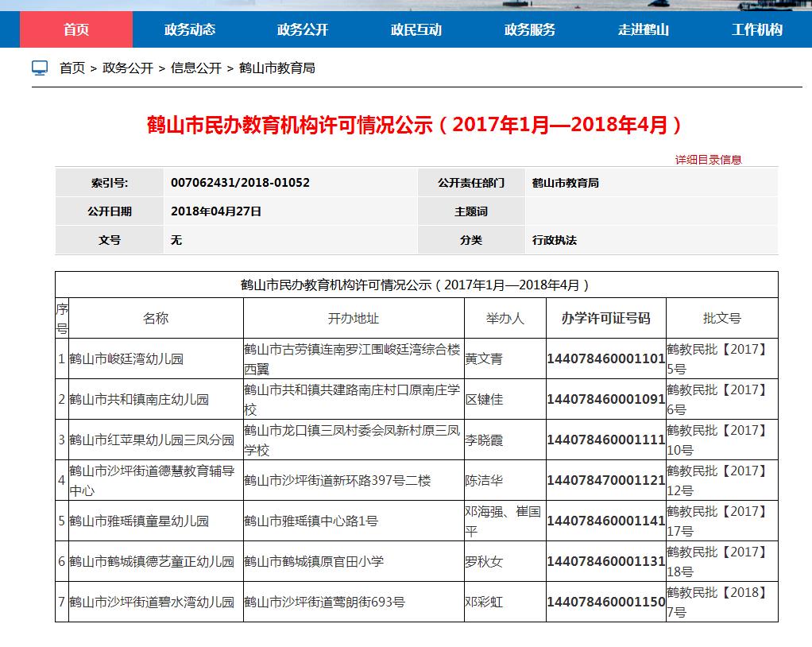Navigate to 走进鹤山 section
Image resolution: width=812 pixels, height=647 pixels.
644,30
